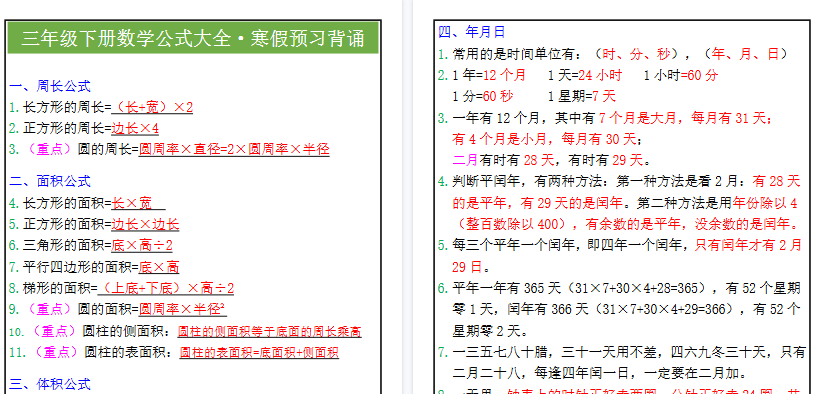The image size is (824, 394).
Task: Click the line 二月有时有28天，有时有29天
Action: click(x=552, y=160)
